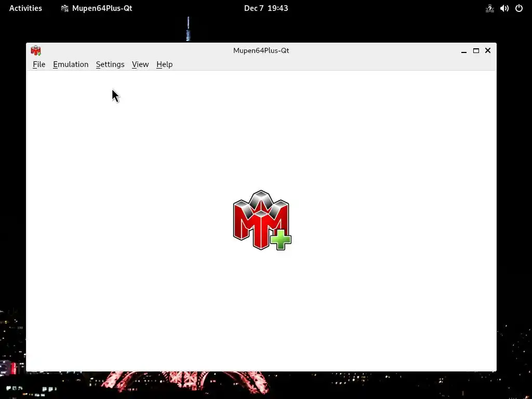Open the Settings menu
Screen dimensions: 532x399
click(110, 64)
